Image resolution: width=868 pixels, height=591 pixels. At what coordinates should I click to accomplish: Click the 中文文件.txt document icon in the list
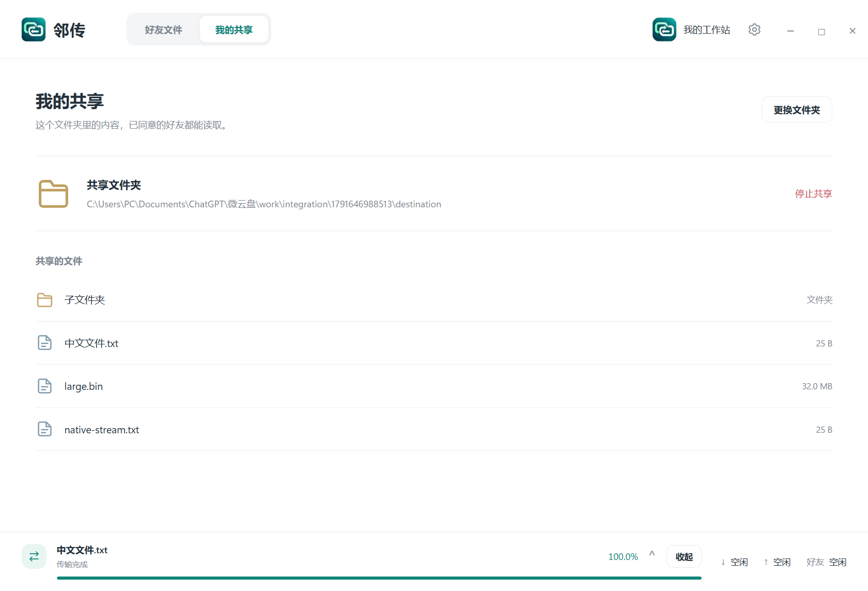(x=45, y=343)
